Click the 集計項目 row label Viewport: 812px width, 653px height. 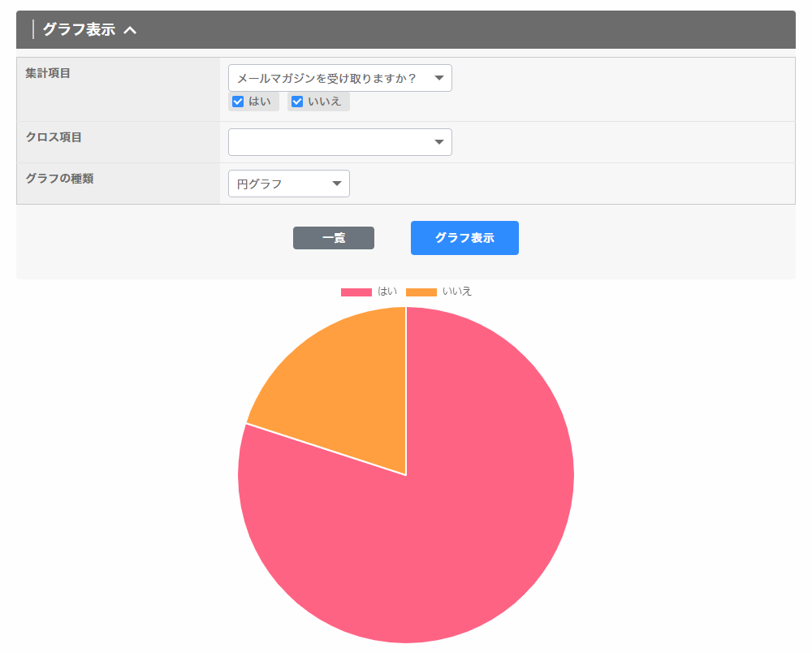point(48,73)
